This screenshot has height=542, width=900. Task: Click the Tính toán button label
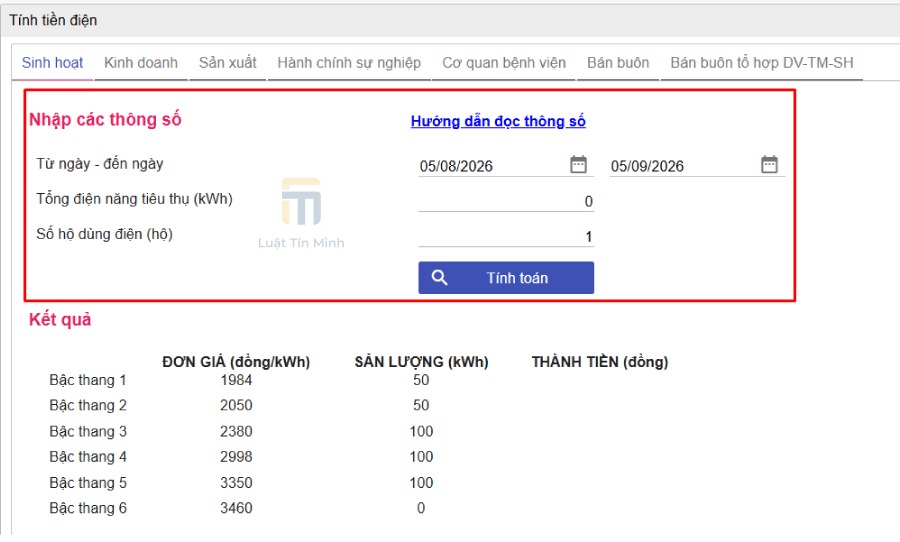[517, 278]
